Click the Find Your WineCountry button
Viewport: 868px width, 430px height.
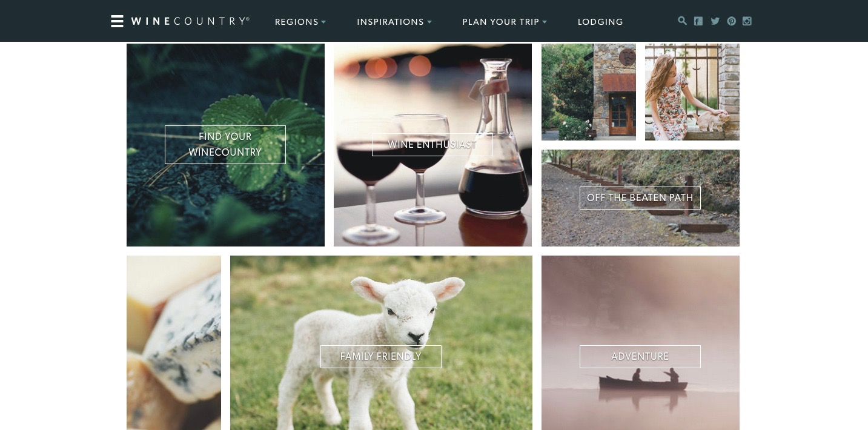pos(225,145)
